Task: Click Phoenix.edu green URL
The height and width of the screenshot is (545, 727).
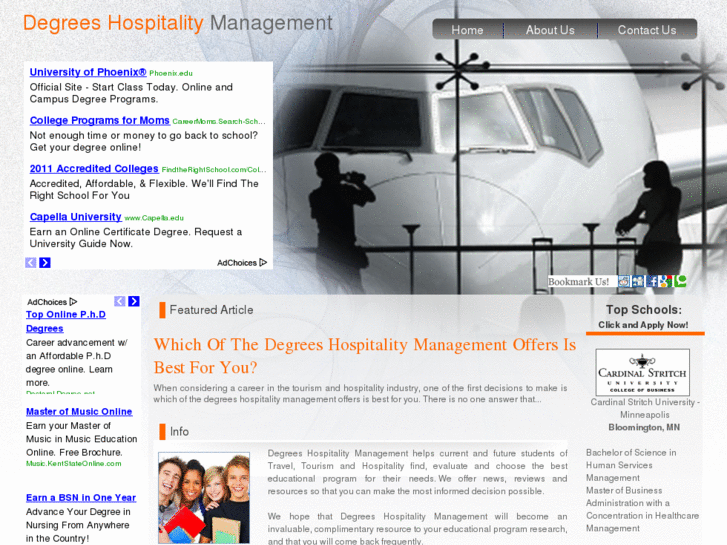Action: pos(171,73)
